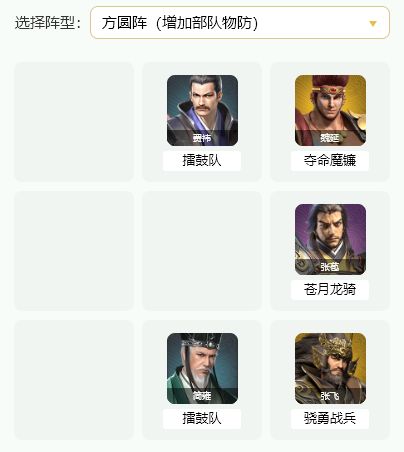This screenshot has width=404, height=452.
Task: Click the yellow dropdown arrow for 方圆阵
Action: [x=373, y=23]
